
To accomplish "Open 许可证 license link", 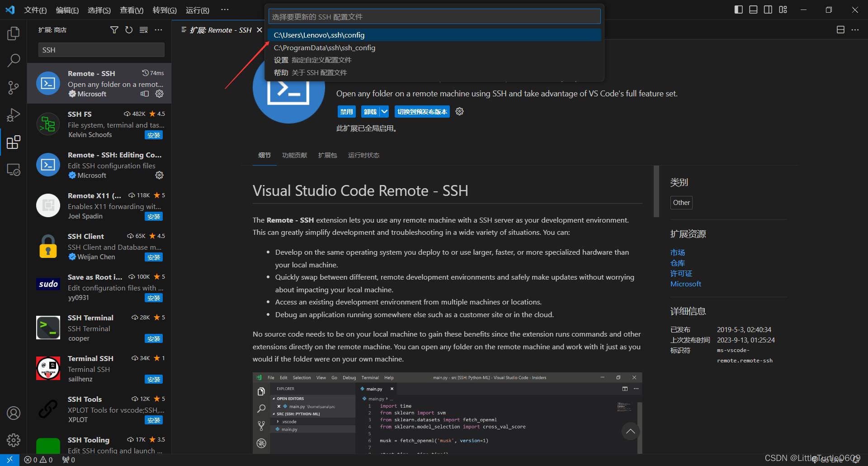I will point(681,273).
